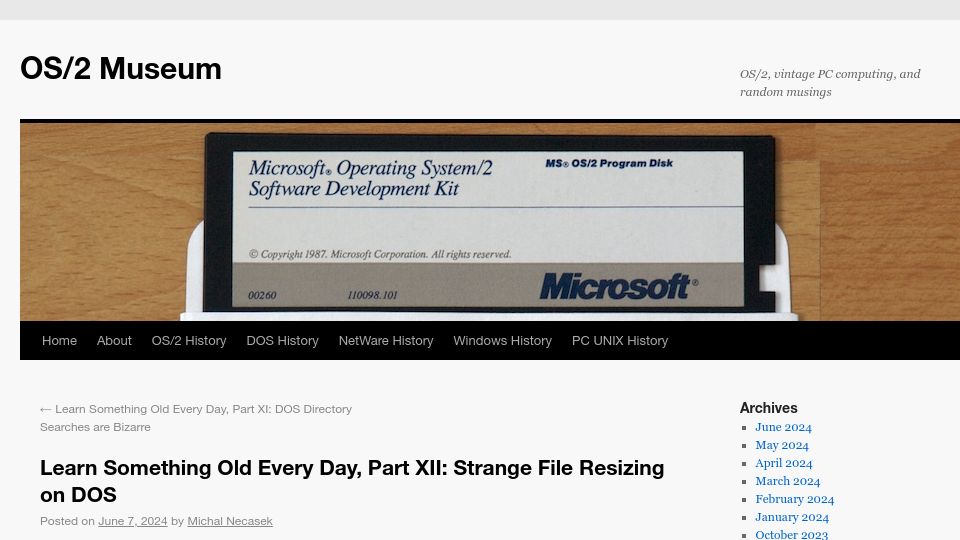Open the October 2023 archive
Screen dimensions: 960x540
(x=791, y=534)
